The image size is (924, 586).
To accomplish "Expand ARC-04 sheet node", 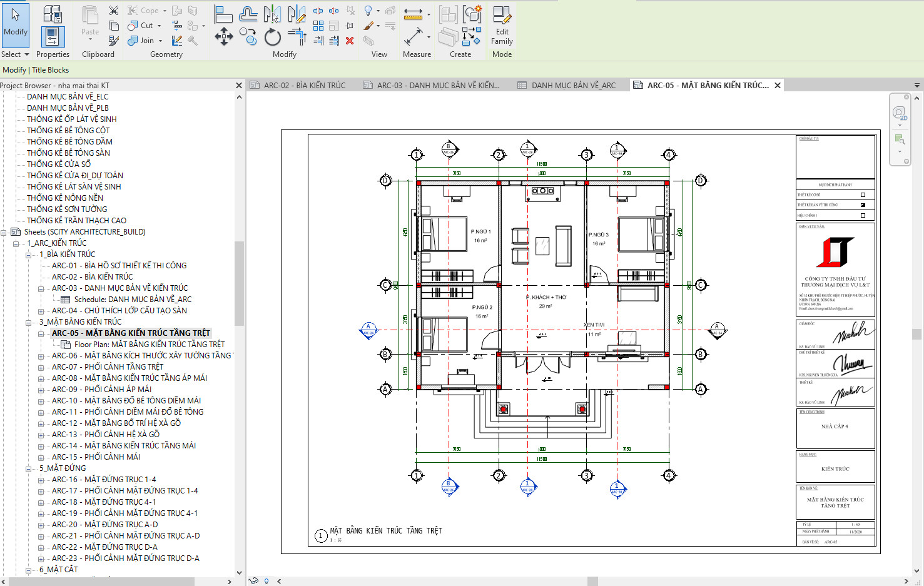I will coord(41,311).
